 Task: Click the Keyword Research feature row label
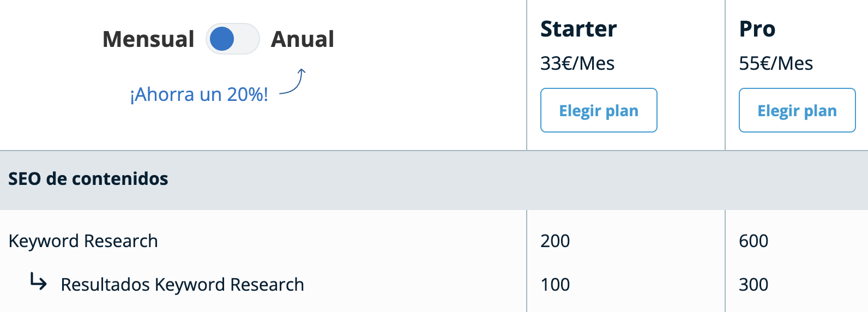(x=83, y=241)
